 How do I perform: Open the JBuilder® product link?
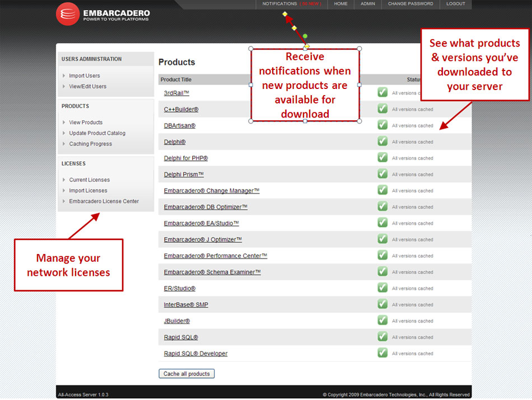point(177,321)
